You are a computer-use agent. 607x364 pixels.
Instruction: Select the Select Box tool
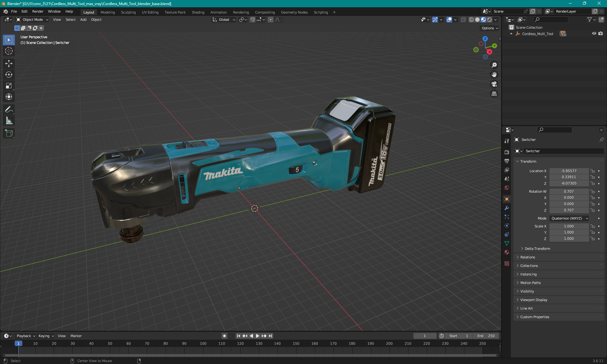click(x=9, y=40)
